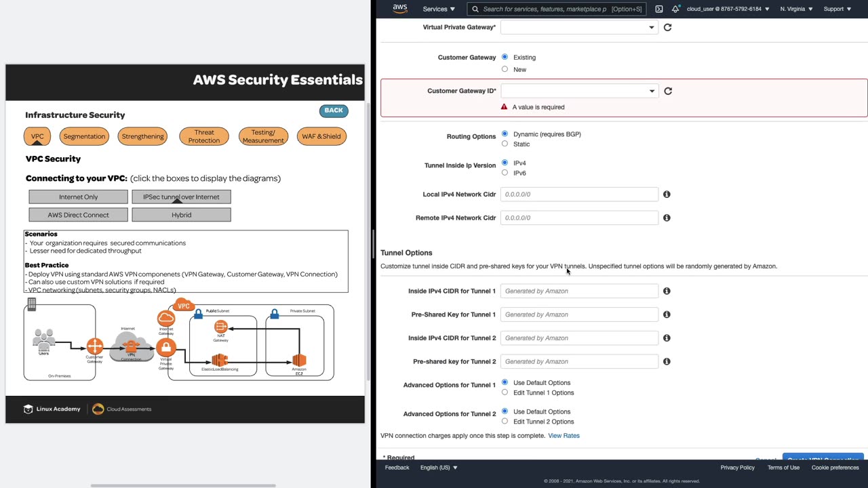Click the Elastic Load Balancing icon

220,360
